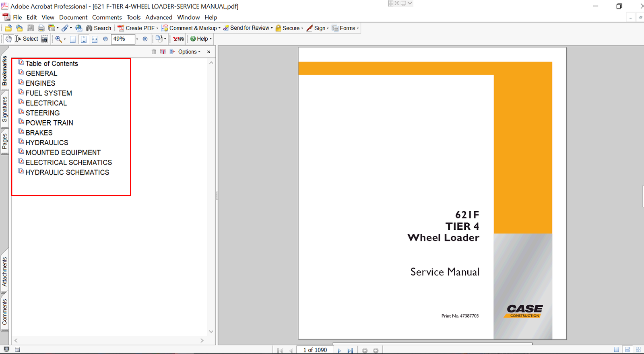Go to the last page
The image size is (644, 354).
pos(350,350)
